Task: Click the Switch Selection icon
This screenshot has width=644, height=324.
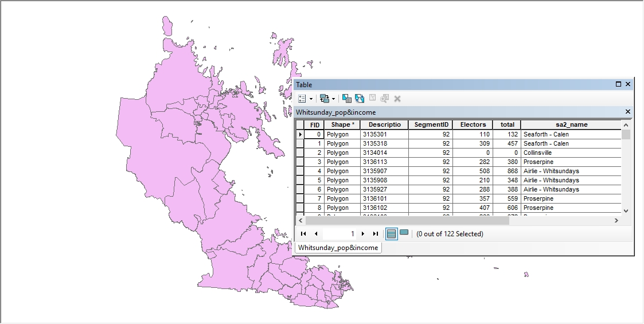Action: pos(360,99)
